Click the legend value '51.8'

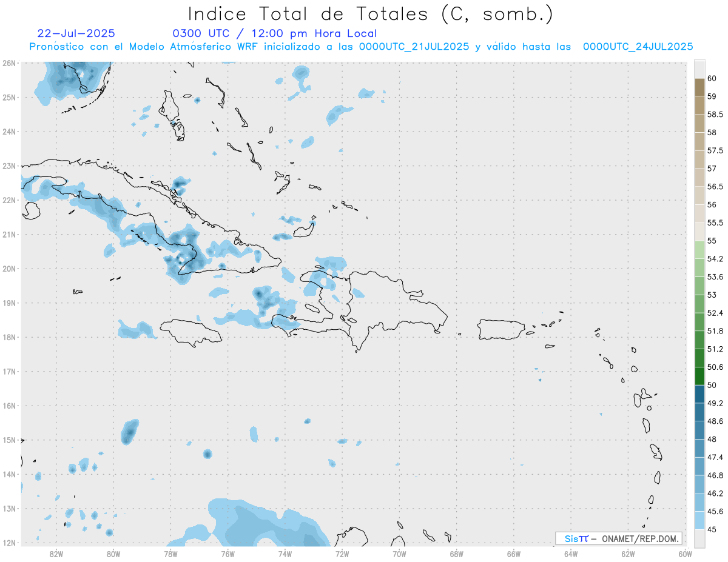click(x=715, y=331)
